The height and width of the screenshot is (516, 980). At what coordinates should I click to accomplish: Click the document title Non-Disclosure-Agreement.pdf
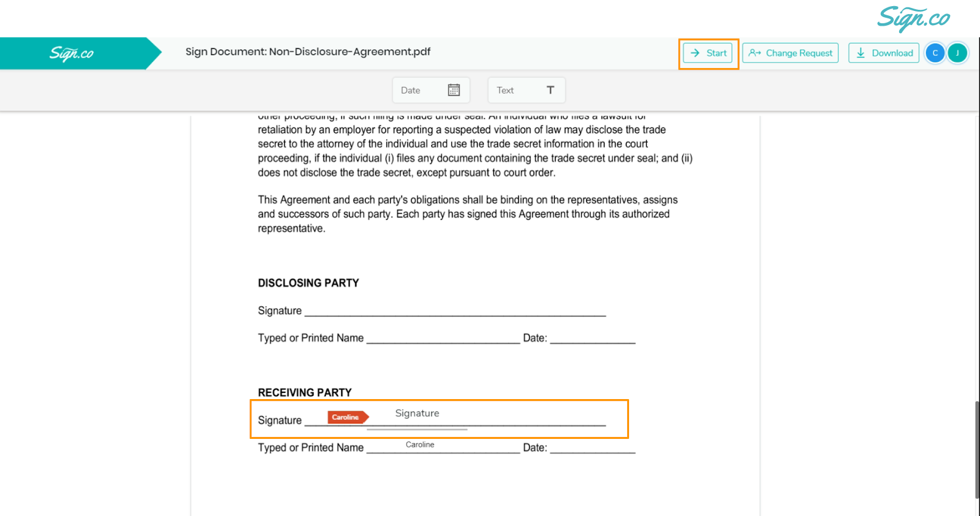pyautogui.click(x=350, y=51)
